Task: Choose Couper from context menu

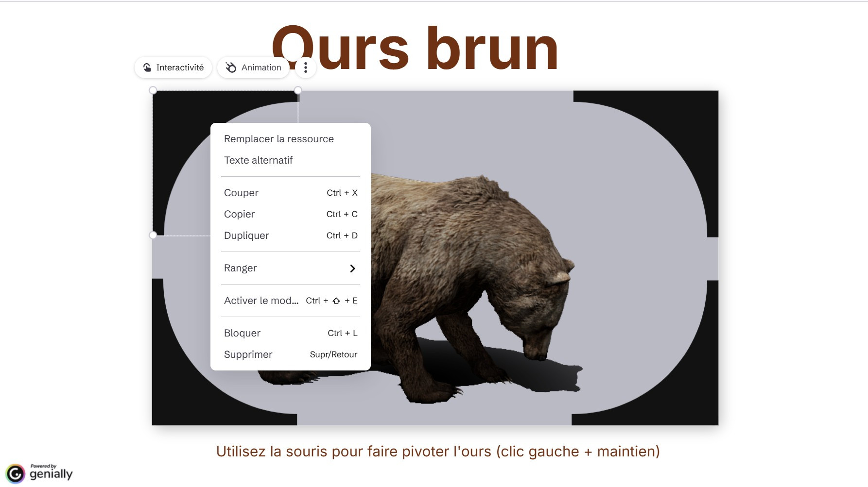Action: [x=290, y=193]
